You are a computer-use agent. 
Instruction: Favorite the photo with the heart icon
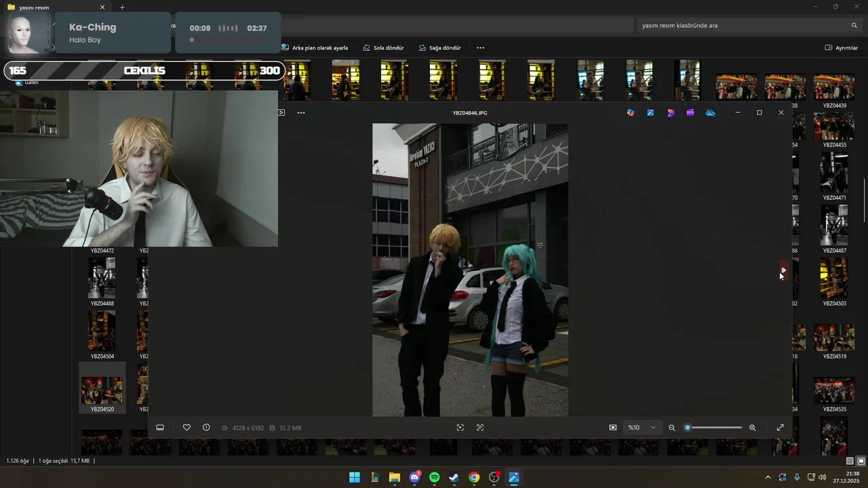point(186,428)
